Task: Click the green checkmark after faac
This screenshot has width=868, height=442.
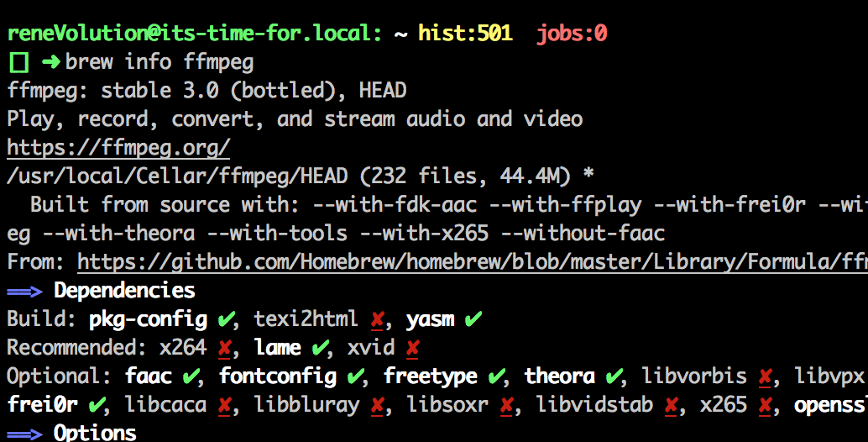Action: (191, 376)
